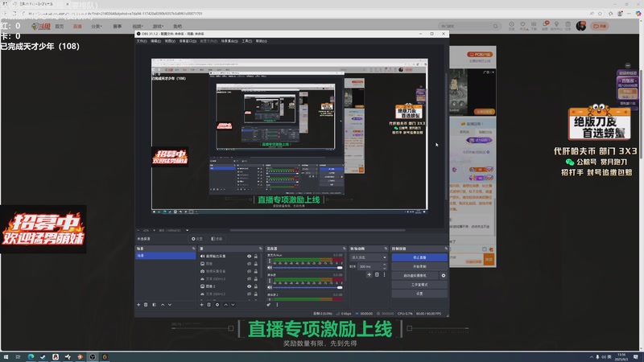The image size is (644, 362).
Task: Move source down arrow in Sources panel
Action: pyautogui.click(x=233, y=305)
